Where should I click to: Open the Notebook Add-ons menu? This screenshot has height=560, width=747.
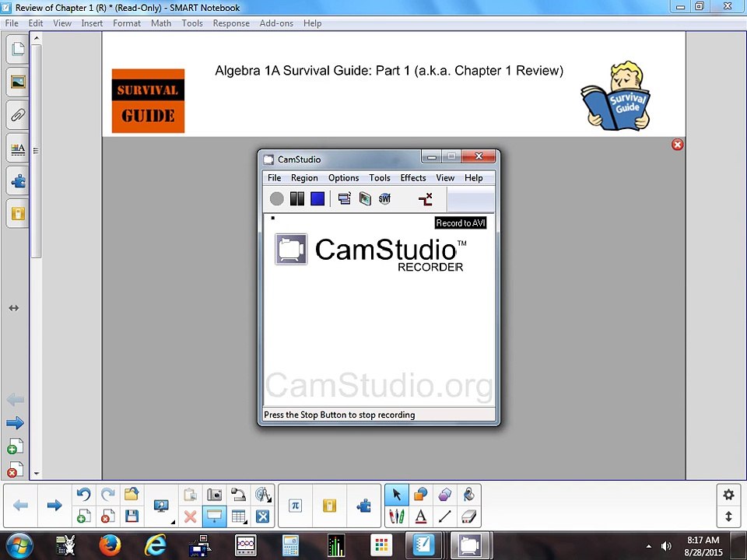(x=276, y=23)
